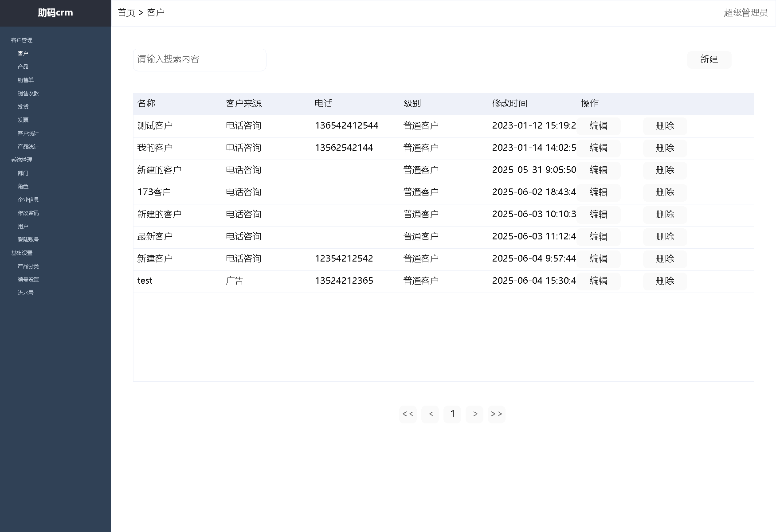
Task: Open 流水号 in sidebar
Action: pyautogui.click(x=26, y=293)
